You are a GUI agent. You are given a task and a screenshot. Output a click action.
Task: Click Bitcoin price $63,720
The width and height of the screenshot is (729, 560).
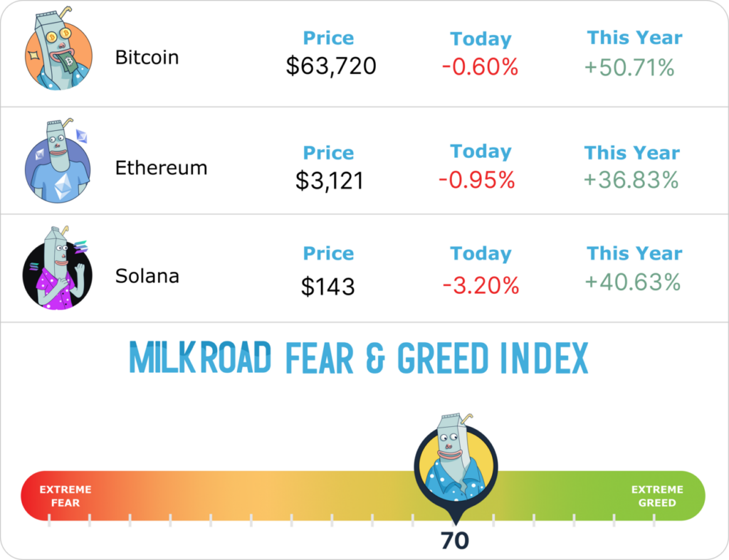point(330,66)
